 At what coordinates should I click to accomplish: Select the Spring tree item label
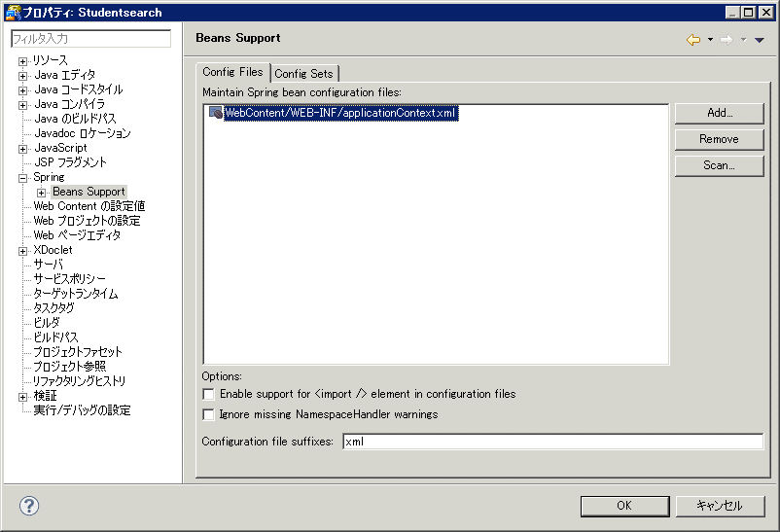click(49, 177)
